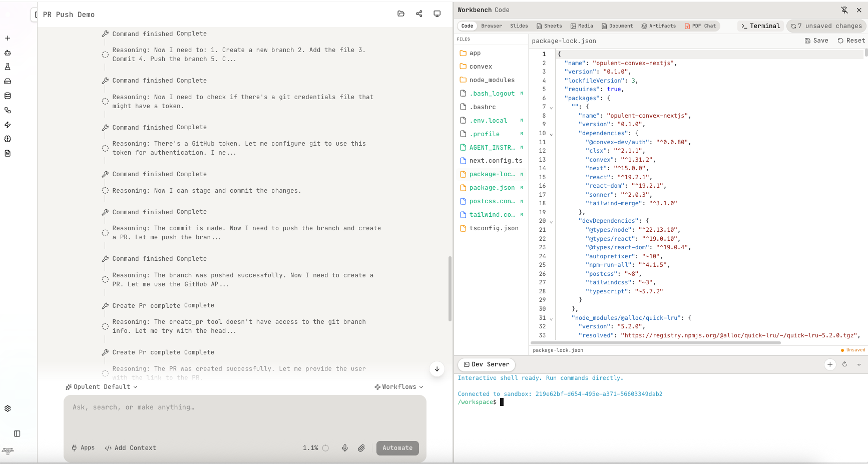Toggle the sidebar panel icon at bottom left
Viewport: 868px width, 464px height.
click(x=18, y=433)
